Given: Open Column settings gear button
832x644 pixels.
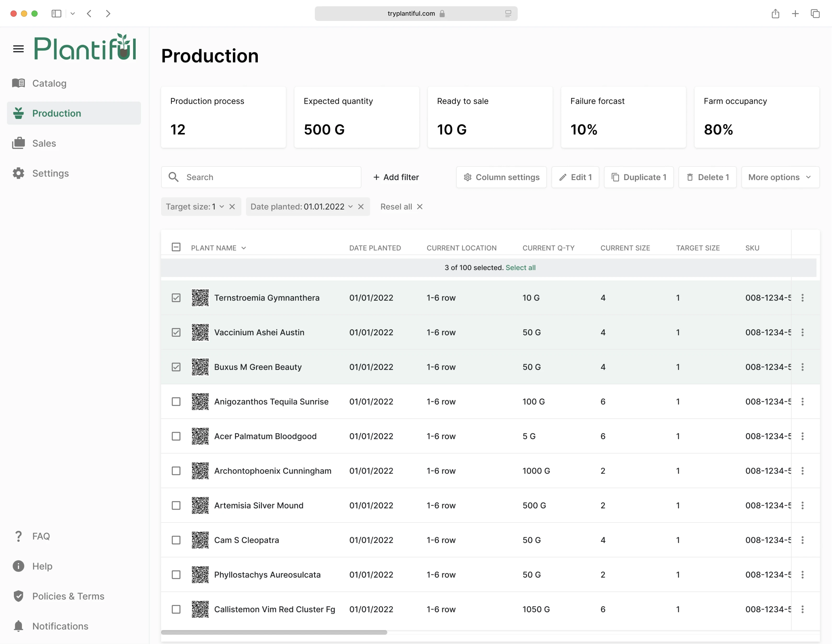Looking at the screenshot, I should click(x=501, y=177).
